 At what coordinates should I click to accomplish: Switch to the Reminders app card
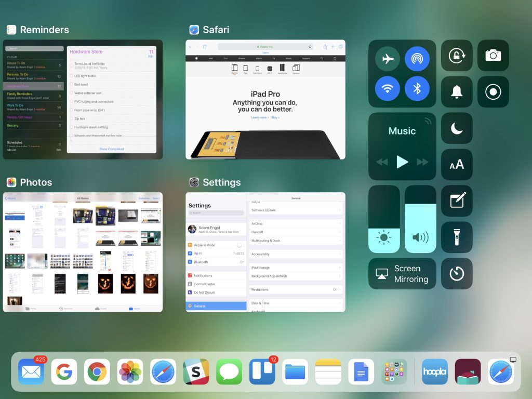click(83, 99)
